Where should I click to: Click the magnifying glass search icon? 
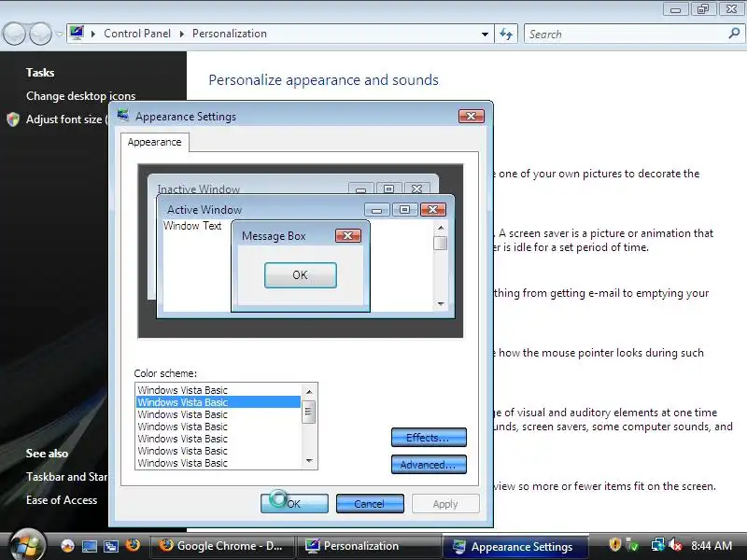(x=734, y=34)
